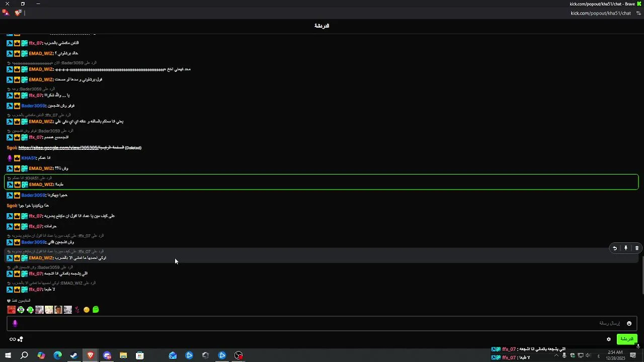Open EMAD_WIZ username in green-highlighted message

41,185
